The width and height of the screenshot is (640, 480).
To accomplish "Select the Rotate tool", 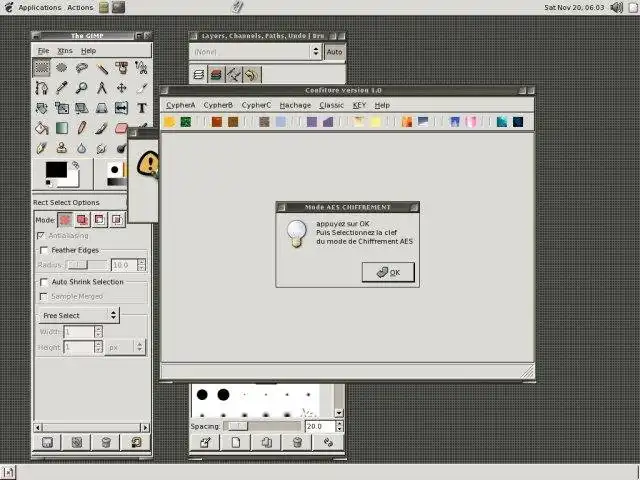I will pyautogui.click(x=41, y=108).
